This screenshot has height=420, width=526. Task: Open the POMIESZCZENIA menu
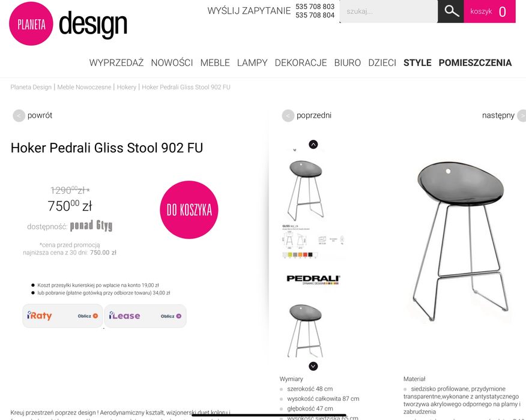[475, 62]
